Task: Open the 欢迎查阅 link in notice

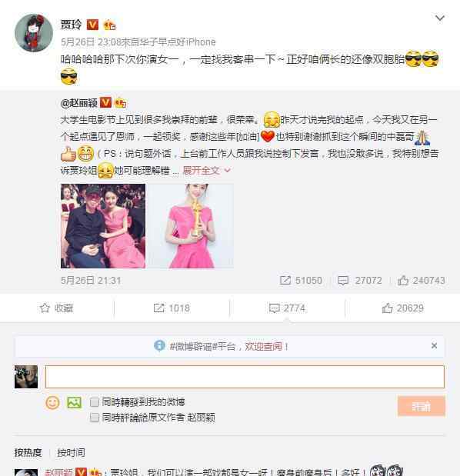Action: (x=264, y=346)
